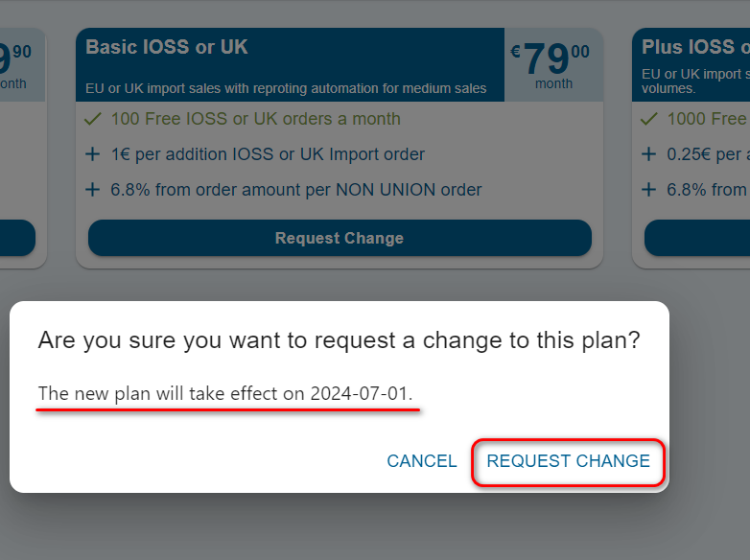Click the "6.8% from order amount per NON UNION" text
Viewport: 750px width, 560px height.
(295, 190)
